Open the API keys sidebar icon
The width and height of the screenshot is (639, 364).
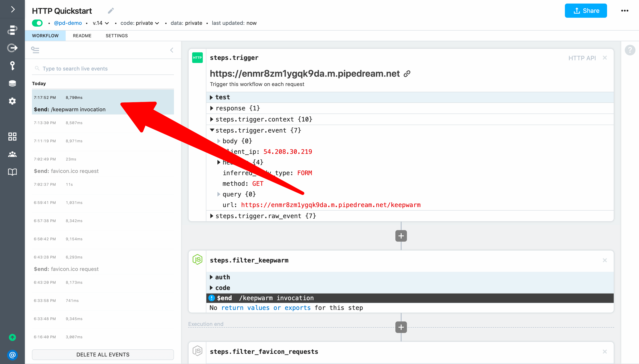(x=12, y=66)
